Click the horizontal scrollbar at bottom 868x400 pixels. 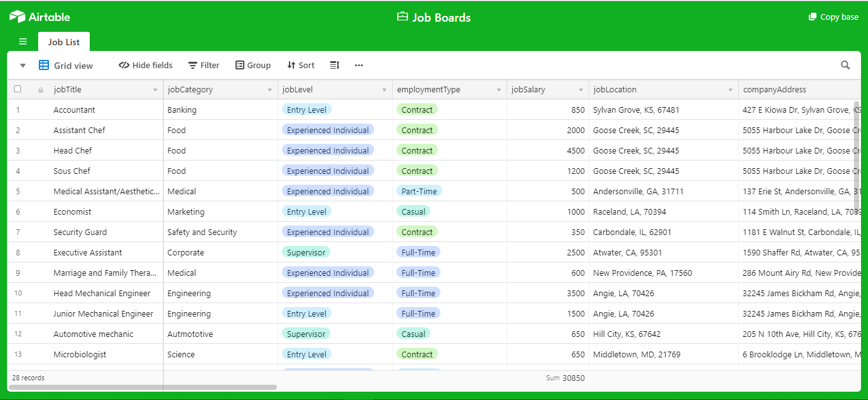(x=143, y=387)
